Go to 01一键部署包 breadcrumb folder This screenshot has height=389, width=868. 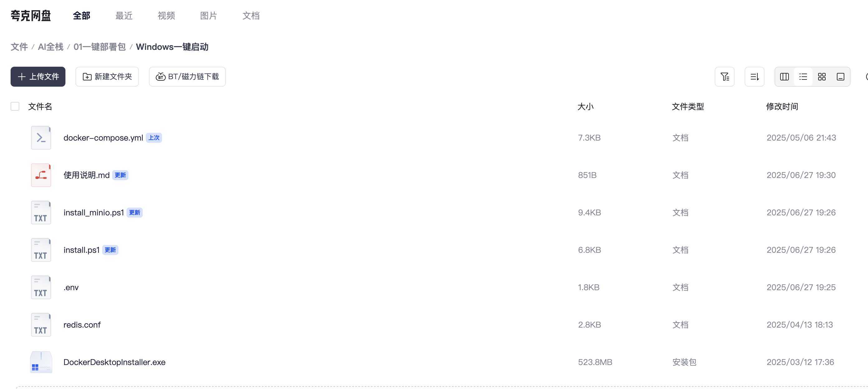[100, 47]
